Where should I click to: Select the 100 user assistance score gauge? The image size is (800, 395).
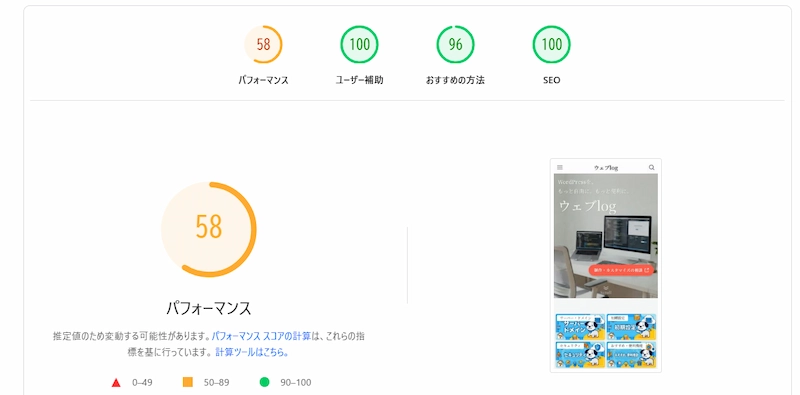[x=359, y=44]
